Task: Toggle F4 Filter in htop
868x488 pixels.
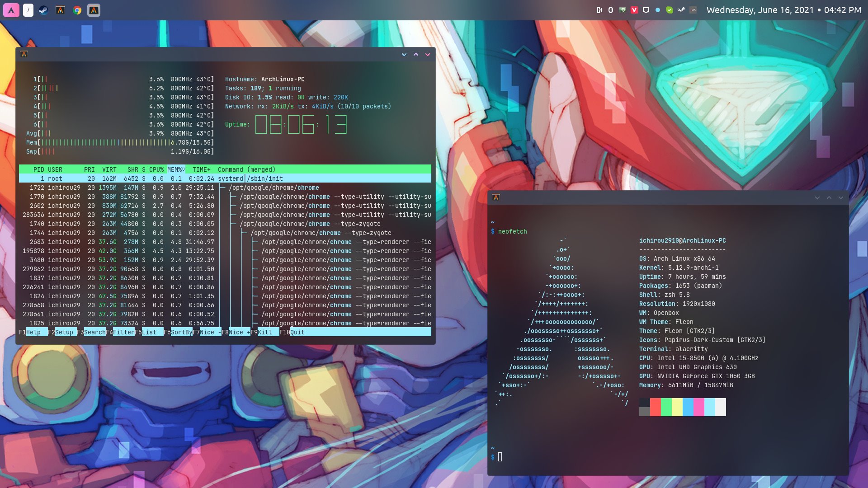Action: click(123, 332)
